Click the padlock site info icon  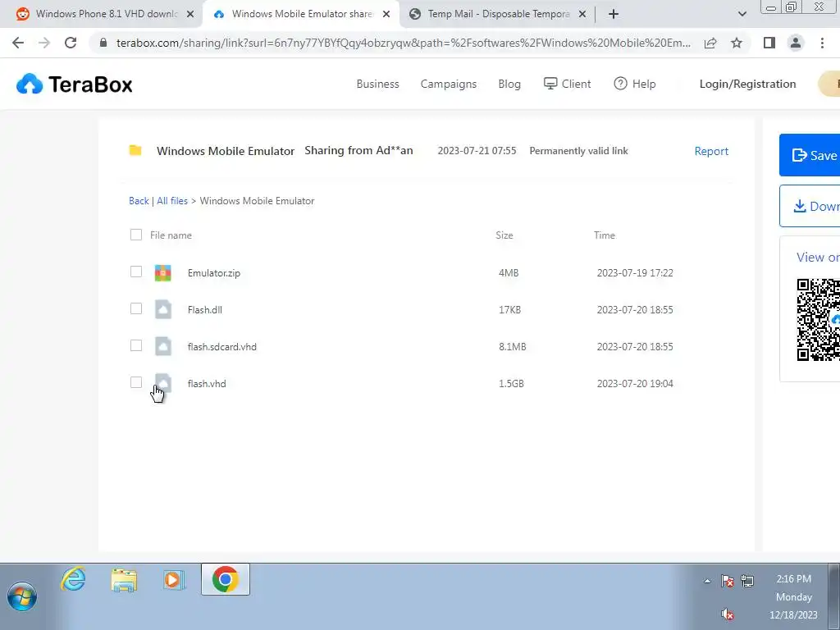103,43
